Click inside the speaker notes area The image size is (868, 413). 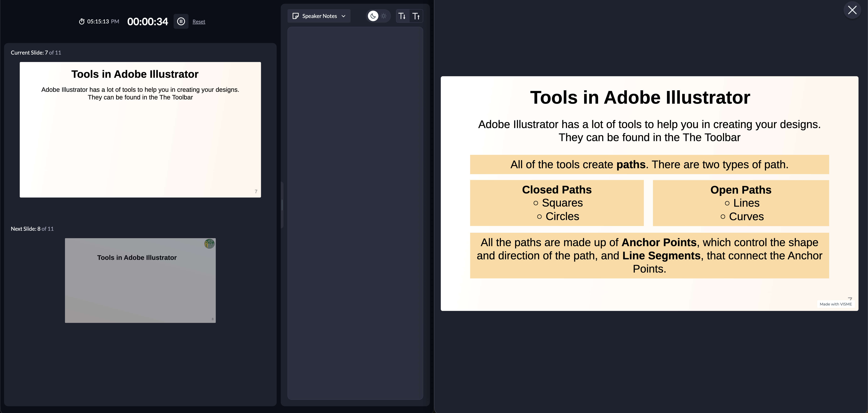355,213
